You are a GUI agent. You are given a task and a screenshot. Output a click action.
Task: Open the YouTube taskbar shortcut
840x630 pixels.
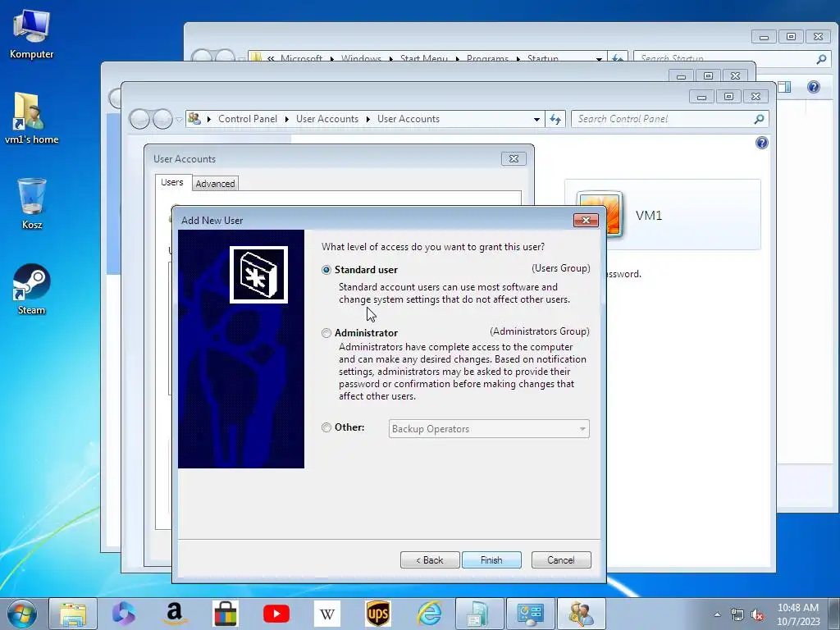click(x=276, y=614)
